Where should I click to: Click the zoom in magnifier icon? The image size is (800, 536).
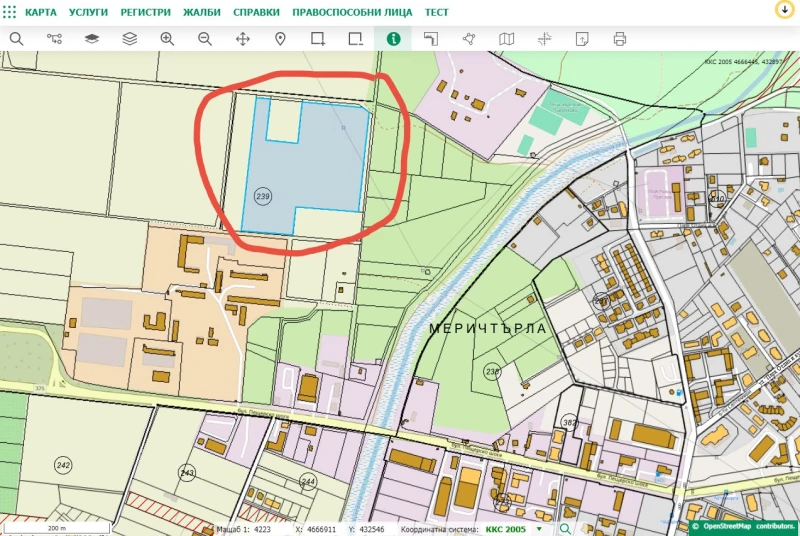click(x=167, y=39)
